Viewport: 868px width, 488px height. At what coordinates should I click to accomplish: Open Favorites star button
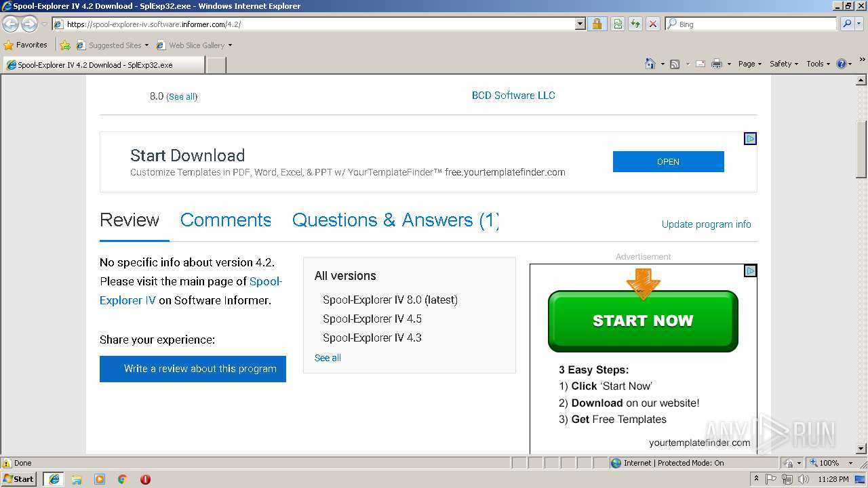coord(26,45)
